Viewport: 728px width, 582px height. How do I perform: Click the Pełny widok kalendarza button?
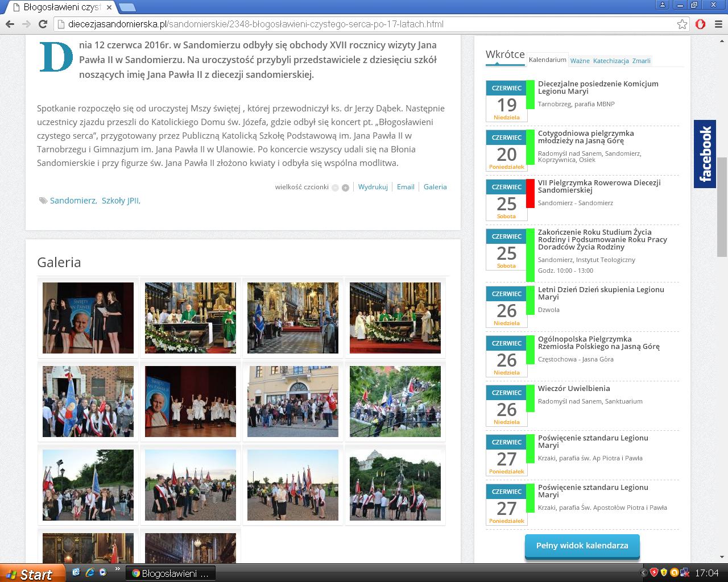[582, 546]
